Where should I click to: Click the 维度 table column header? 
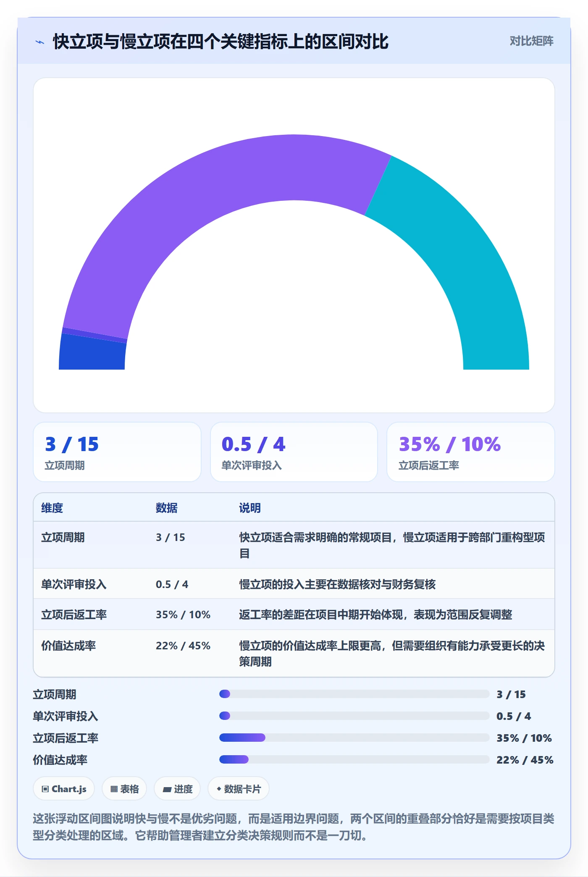[52, 508]
